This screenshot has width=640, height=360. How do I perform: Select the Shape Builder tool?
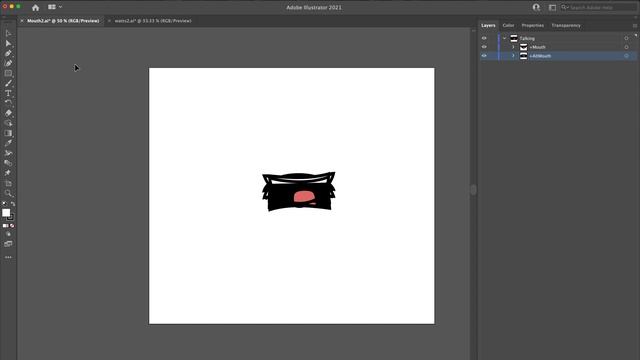click(8, 123)
